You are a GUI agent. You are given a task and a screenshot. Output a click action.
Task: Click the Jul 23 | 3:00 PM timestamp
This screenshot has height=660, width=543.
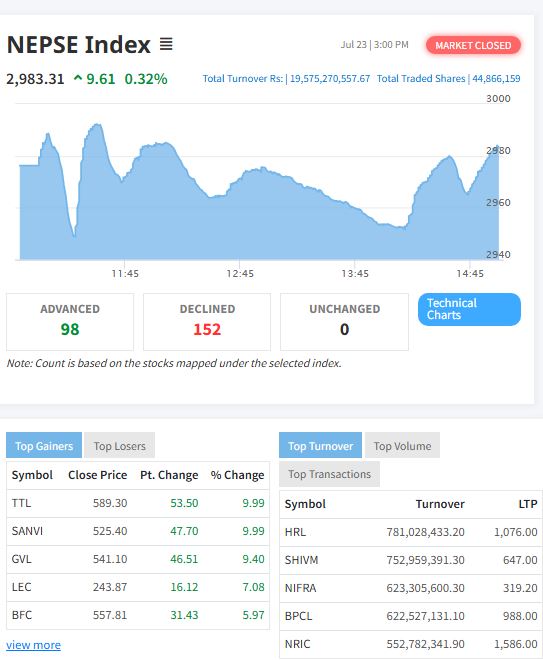point(374,45)
